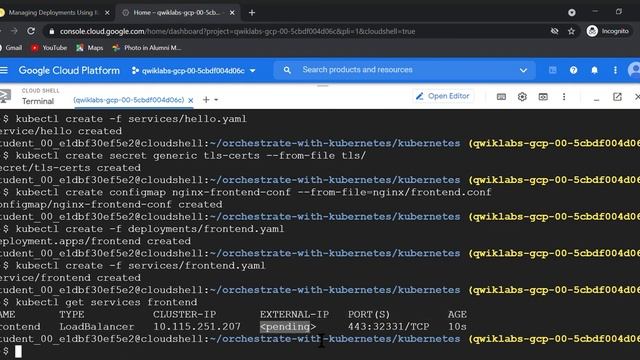The image size is (640, 360).
Task: Click the blocked third-party cookies eye icon
Action: pos(554,31)
